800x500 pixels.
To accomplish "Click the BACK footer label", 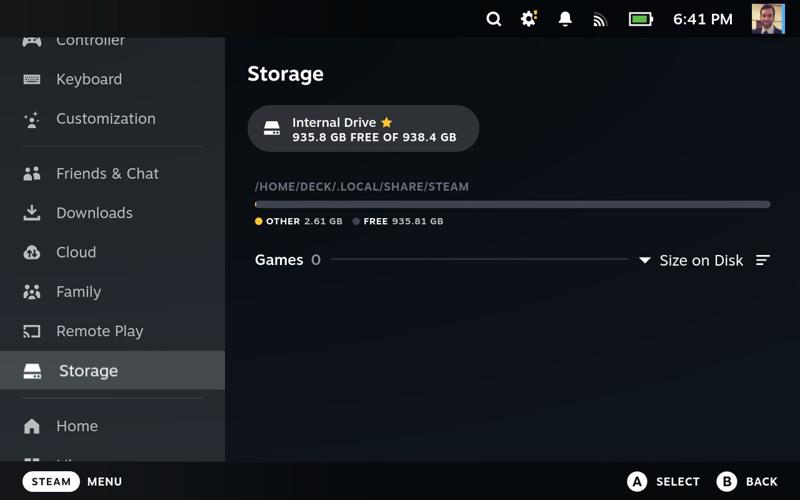I will click(762, 482).
